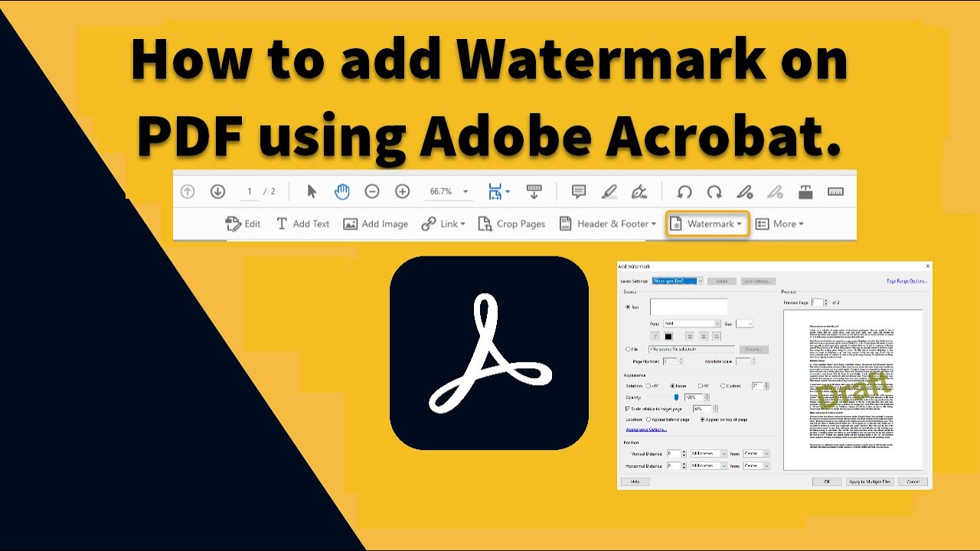Select the Text source radio button
This screenshot has width=980, height=551.
(629, 307)
